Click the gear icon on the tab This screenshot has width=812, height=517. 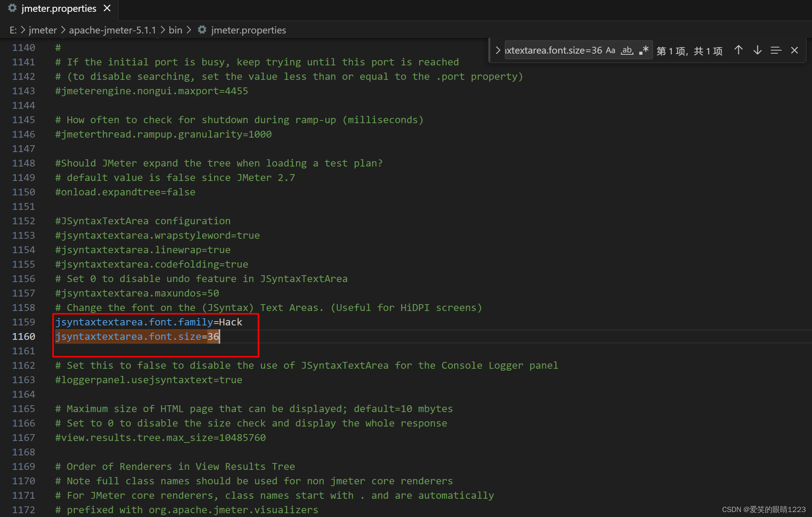[x=12, y=8]
